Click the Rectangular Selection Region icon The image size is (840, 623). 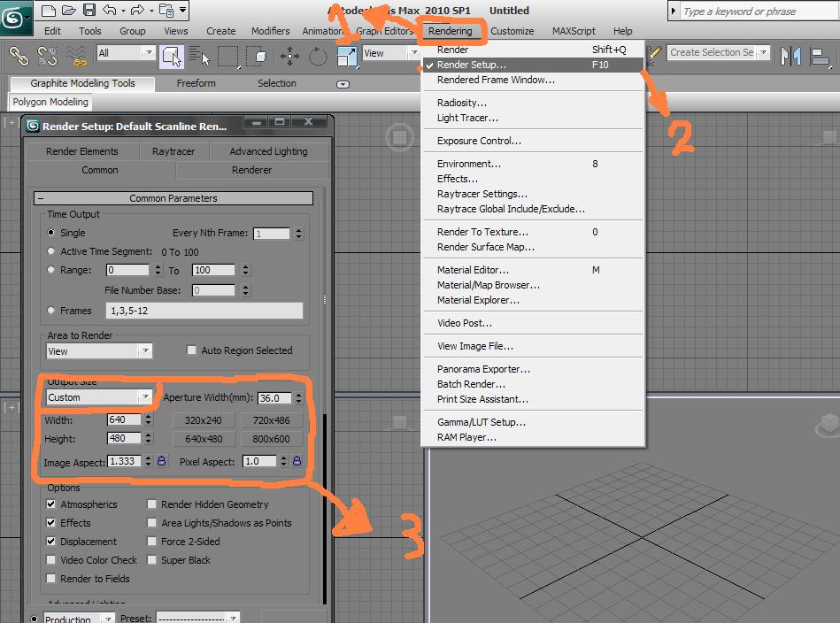(x=228, y=56)
